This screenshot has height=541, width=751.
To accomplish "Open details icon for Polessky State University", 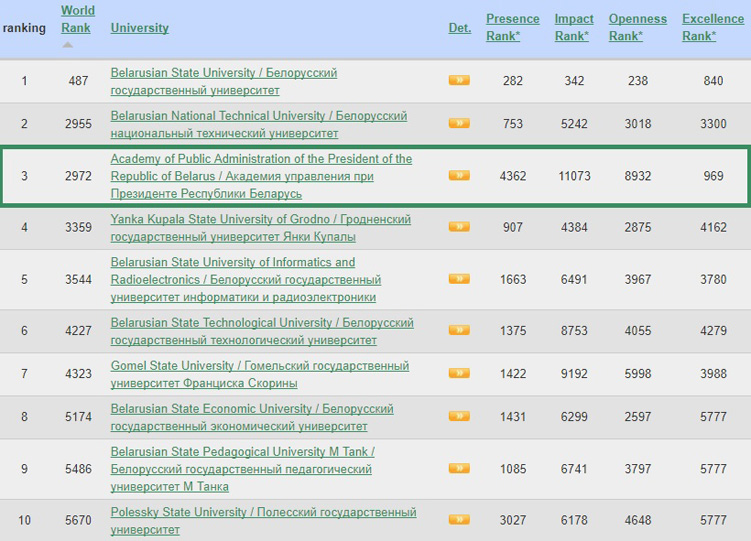I will [459, 519].
